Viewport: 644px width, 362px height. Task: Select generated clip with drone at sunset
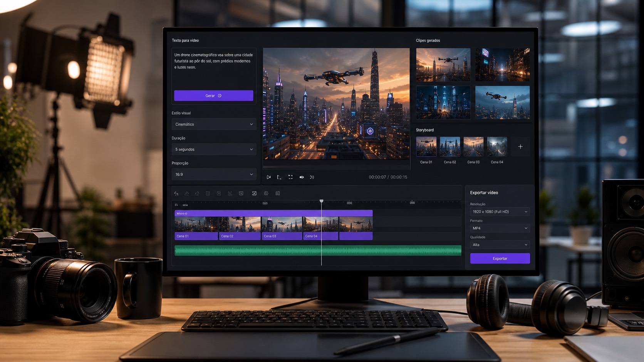(x=443, y=65)
